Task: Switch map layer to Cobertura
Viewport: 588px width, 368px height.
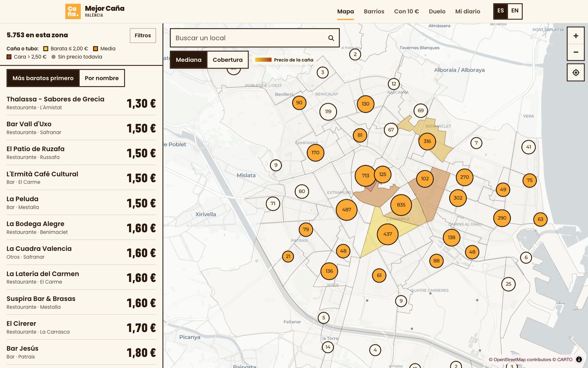Action: [x=228, y=60]
